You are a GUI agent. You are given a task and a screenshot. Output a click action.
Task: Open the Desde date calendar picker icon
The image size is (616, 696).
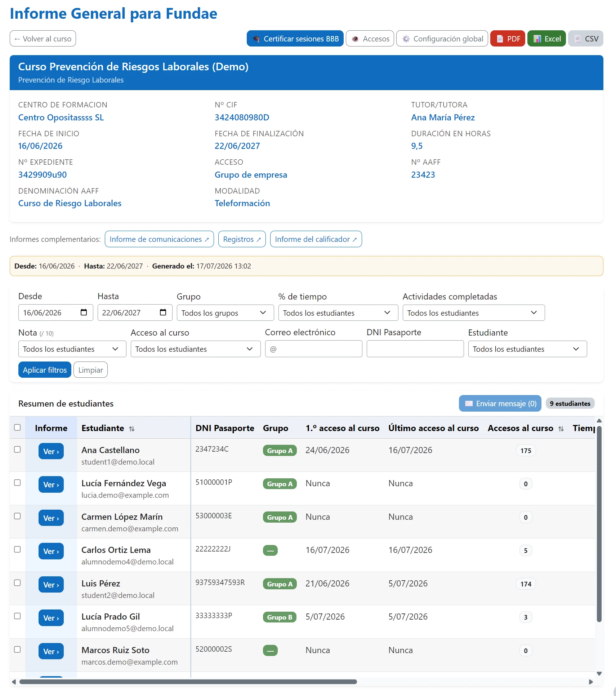click(x=84, y=312)
